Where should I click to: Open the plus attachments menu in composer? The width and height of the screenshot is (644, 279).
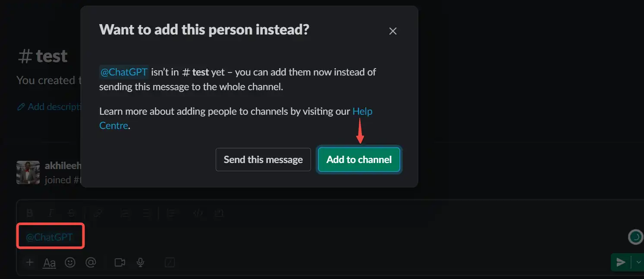(29, 262)
